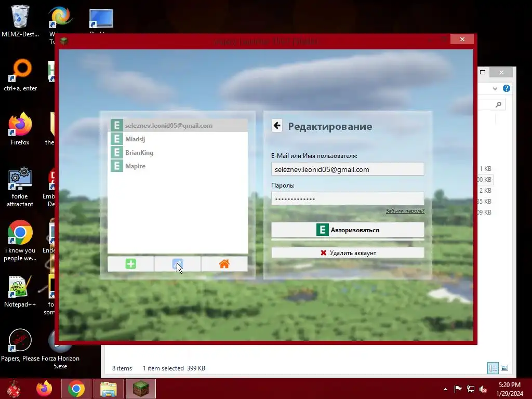This screenshot has width=532, height=399.
Task: Open the Notepad++ desktop shortcut
Action: (20, 291)
